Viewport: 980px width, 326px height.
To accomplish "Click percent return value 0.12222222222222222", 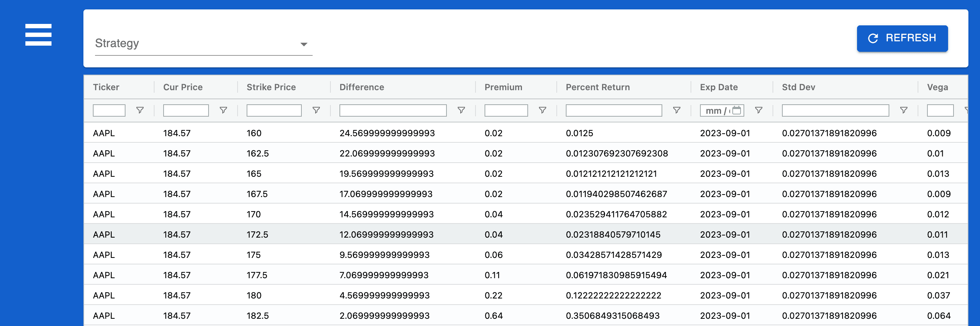I will point(614,295).
